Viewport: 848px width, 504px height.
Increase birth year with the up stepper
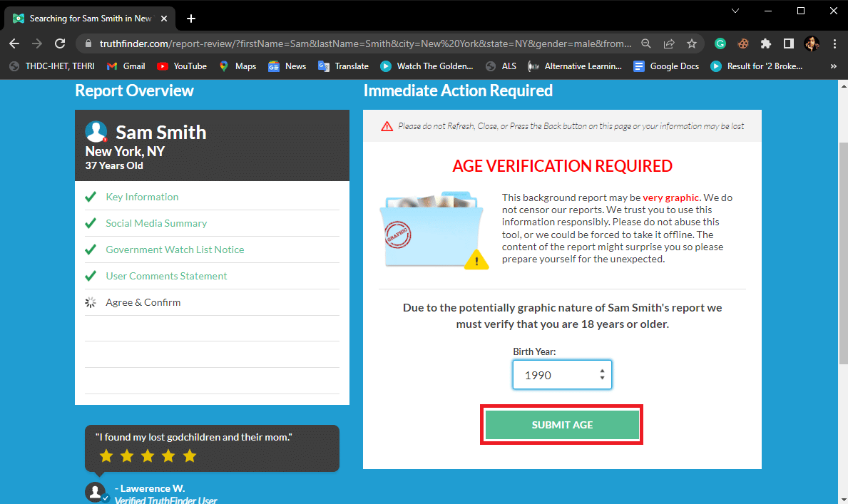pyautogui.click(x=602, y=371)
